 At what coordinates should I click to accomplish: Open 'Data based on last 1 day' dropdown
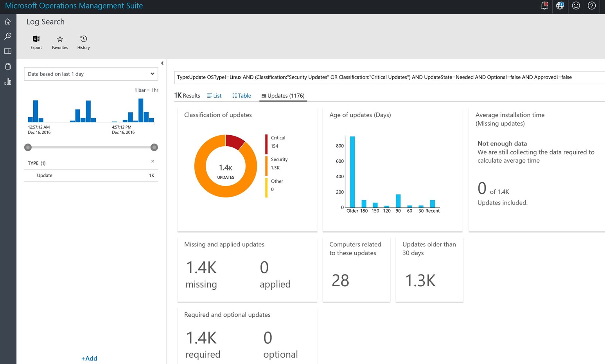pyautogui.click(x=91, y=74)
